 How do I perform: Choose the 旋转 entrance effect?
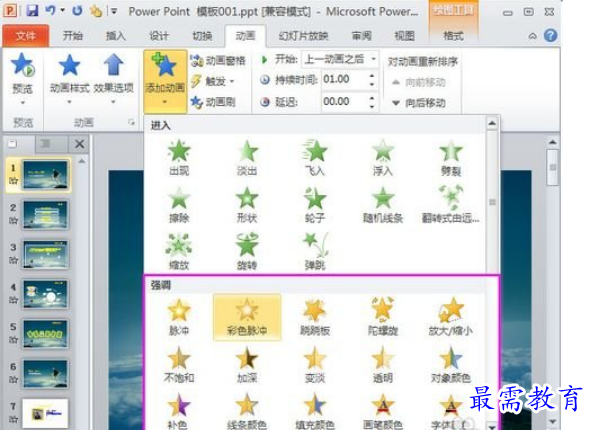[247, 252]
